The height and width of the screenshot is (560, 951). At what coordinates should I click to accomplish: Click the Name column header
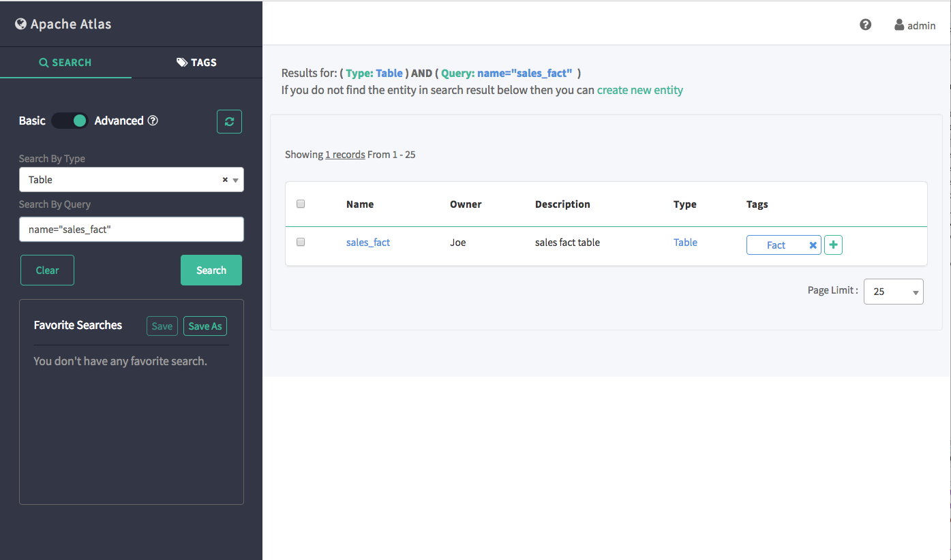(360, 204)
